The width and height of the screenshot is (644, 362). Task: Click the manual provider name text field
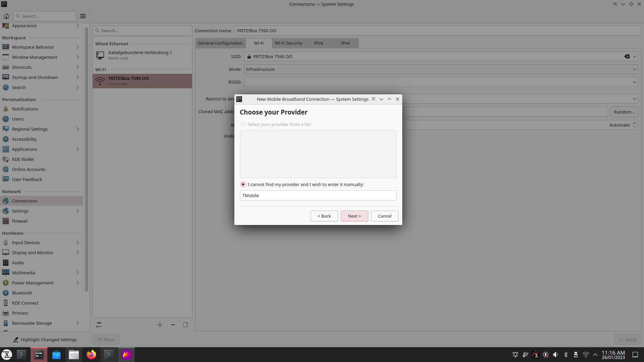[x=318, y=195]
